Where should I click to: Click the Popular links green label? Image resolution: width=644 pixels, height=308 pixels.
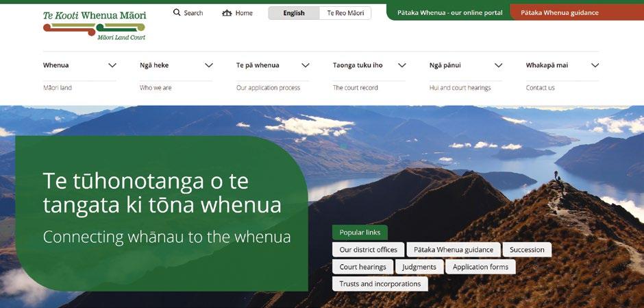[360, 233]
